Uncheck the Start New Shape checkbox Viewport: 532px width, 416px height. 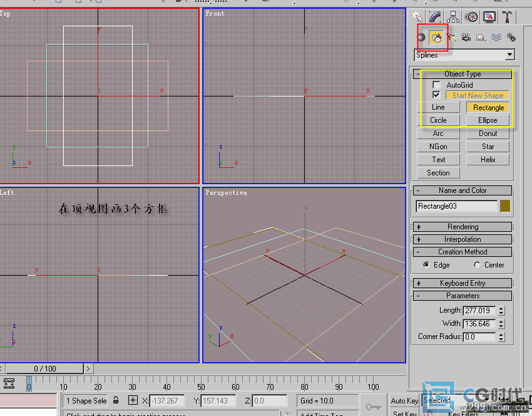tap(436, 95)
